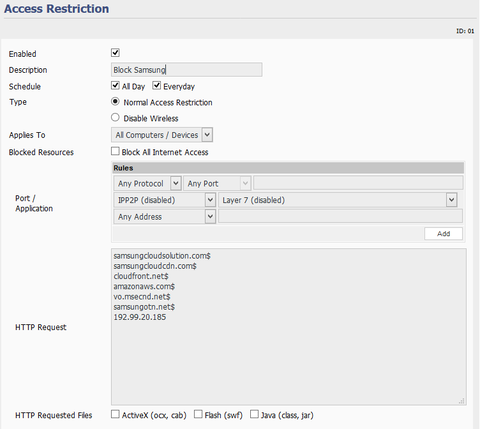Open the Any Protocol dropdown
The width and height of the screenshot is (480, 429).
pyautogui.click(x=147, y=183)
